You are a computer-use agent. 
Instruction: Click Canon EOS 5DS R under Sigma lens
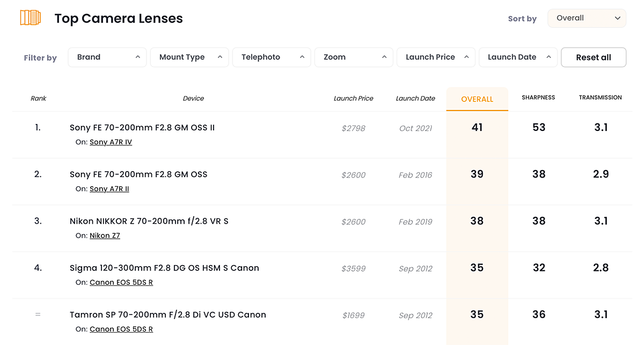(x=121, y=282)
